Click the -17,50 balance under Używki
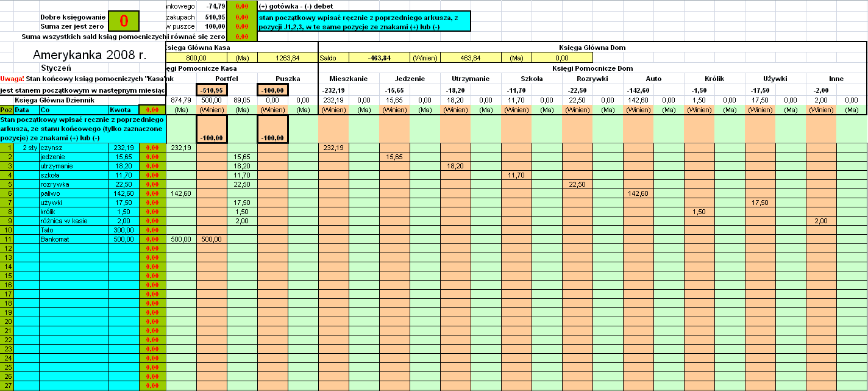Screen dimensions: 868x391 pyautogui.click(x=760, y=90)
